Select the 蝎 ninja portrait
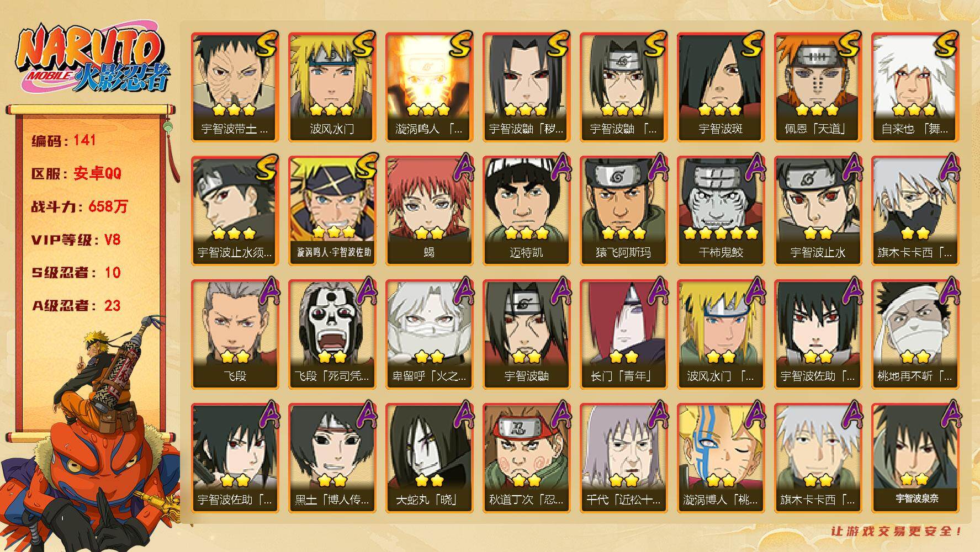The image size is (980, 552). pos(429,210)
